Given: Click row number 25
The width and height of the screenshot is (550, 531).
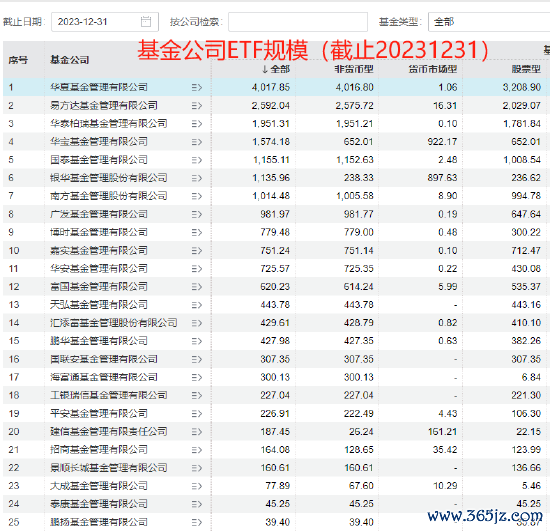Looking at the screenshot, I should tap(14, 522).
